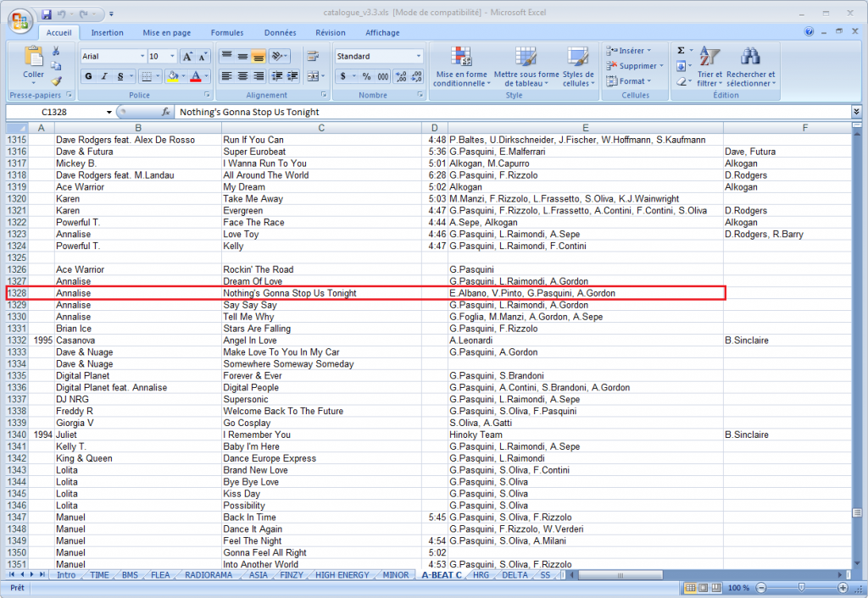Toggle bold (G) formatting
The width and height of the screenshot is (868, 598).
point(88,75)
